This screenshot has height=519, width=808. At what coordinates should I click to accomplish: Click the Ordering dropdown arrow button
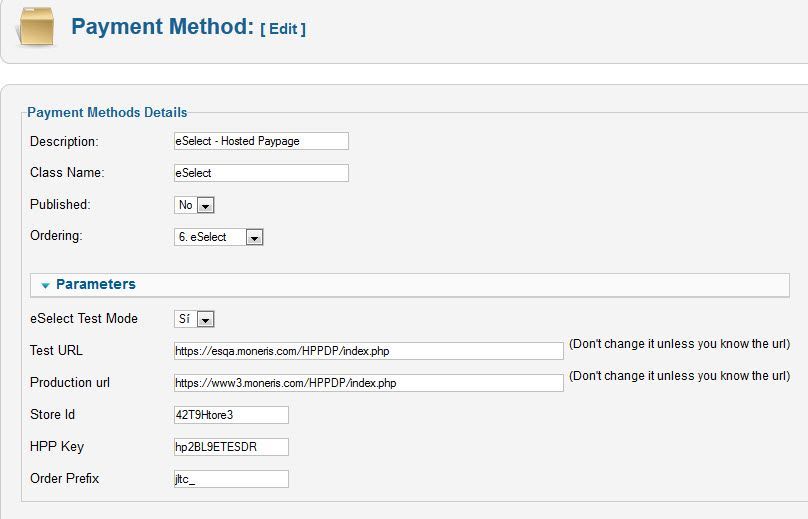(254, 238)
